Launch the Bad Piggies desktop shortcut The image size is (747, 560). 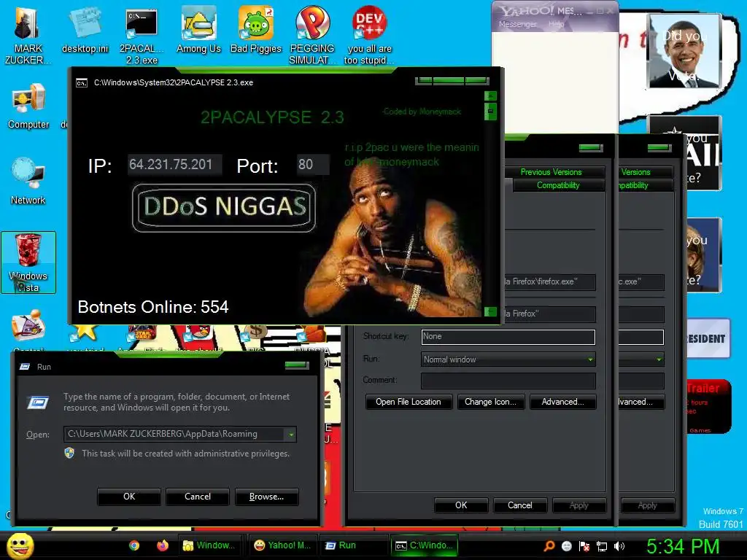point(256,31)
